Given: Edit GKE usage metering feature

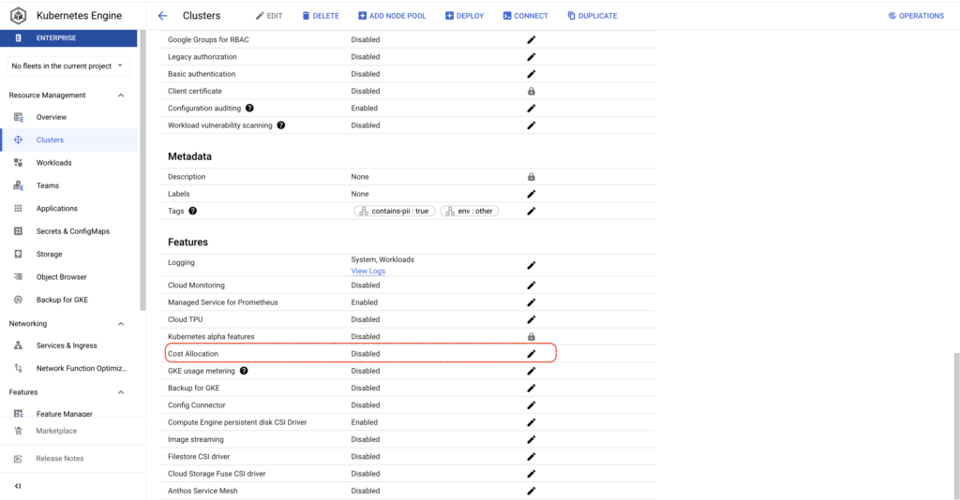Looking at the screenshot, I should click(531, 371).
